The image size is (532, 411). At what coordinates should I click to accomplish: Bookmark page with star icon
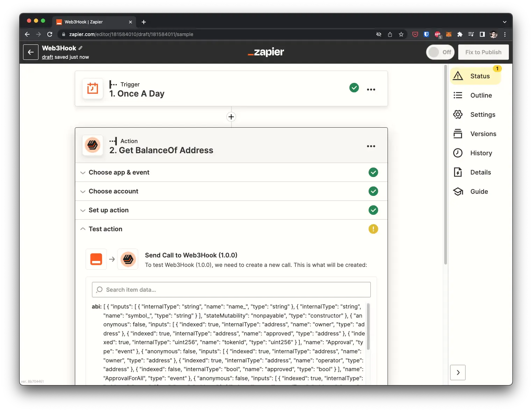coord(401,34)
